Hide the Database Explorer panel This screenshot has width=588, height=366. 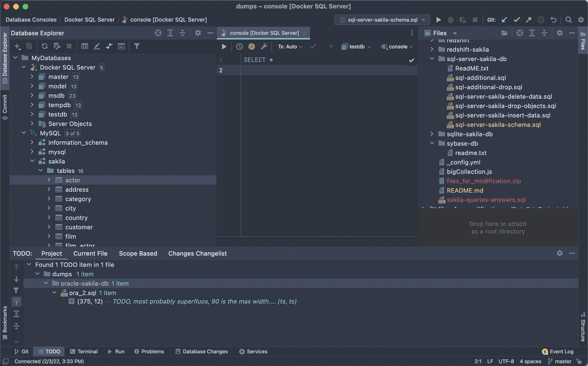point(210,33)
